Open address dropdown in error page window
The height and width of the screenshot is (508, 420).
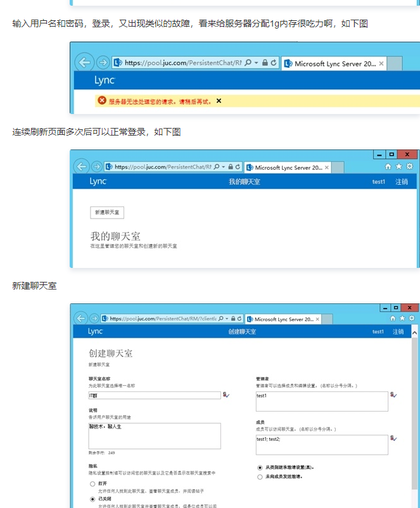click(257, 63)
